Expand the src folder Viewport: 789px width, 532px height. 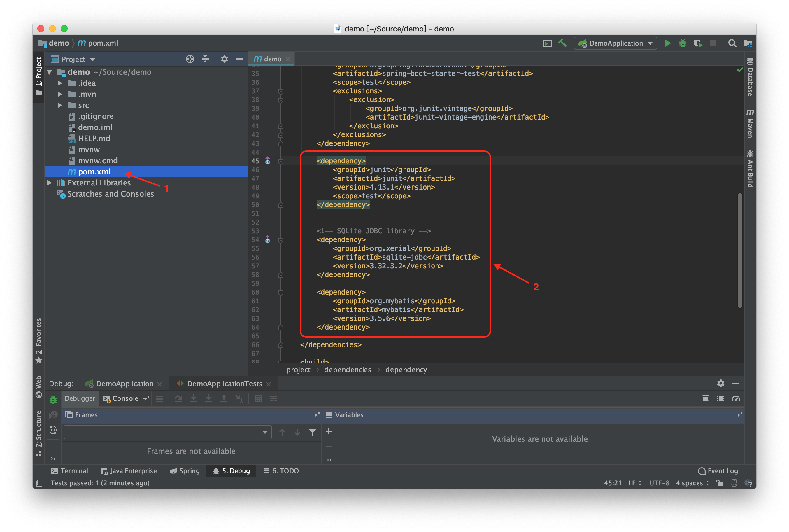[60, 105]
